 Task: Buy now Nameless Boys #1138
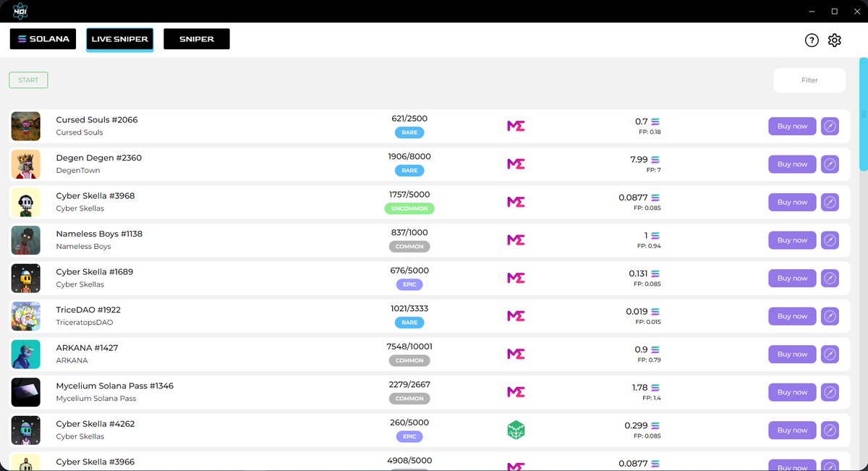(792, 240)
